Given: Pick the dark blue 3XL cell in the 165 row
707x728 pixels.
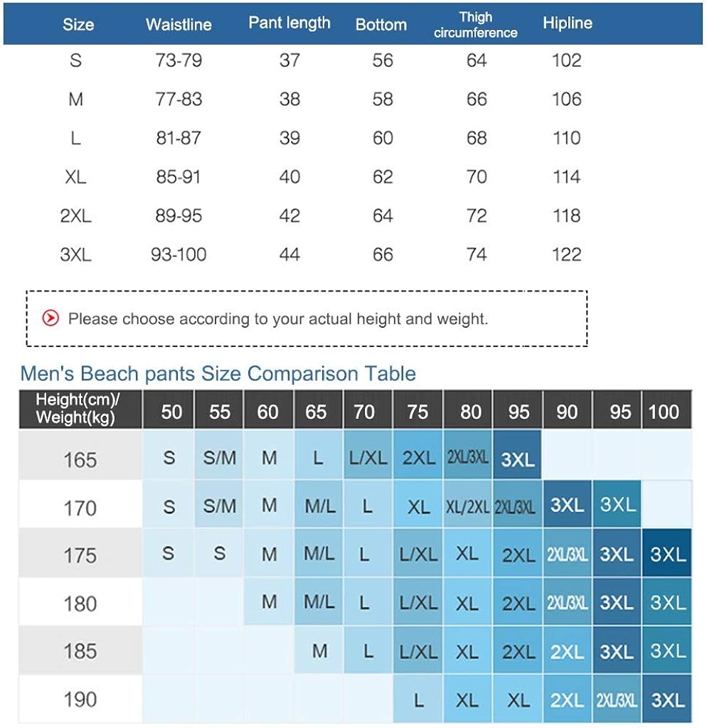Looking at the screenshot, I should coord(518,459).
